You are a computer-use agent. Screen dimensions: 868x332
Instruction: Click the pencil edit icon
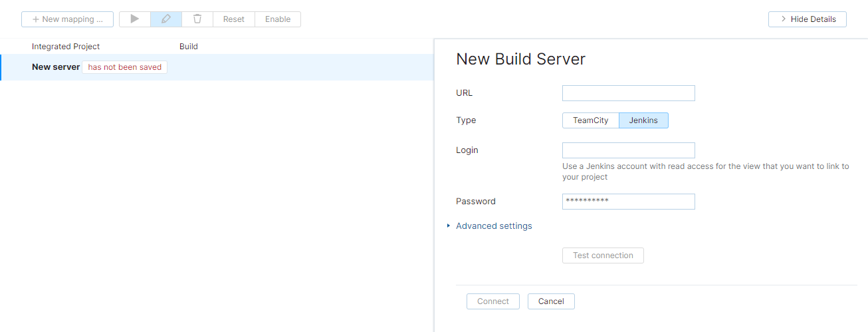coord(166,19)
